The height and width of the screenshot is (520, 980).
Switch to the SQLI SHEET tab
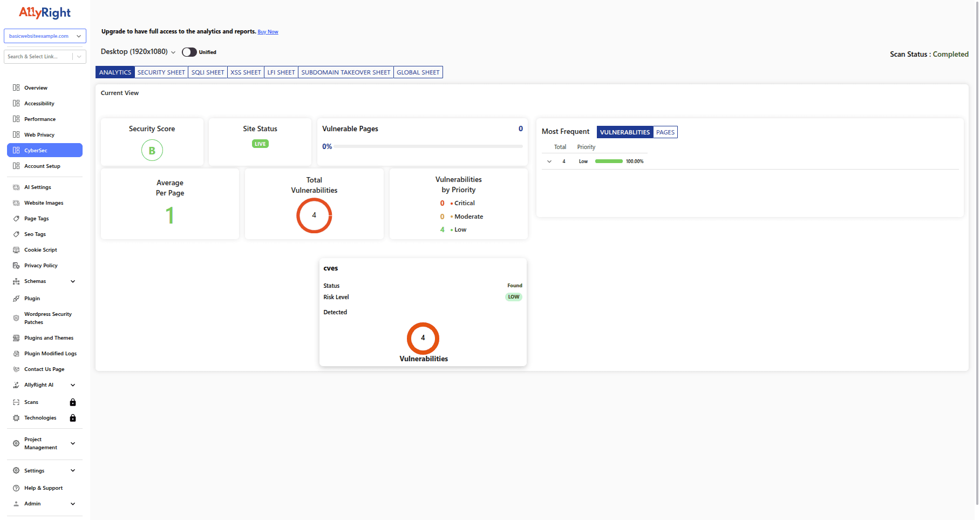(x=207, y=72)
